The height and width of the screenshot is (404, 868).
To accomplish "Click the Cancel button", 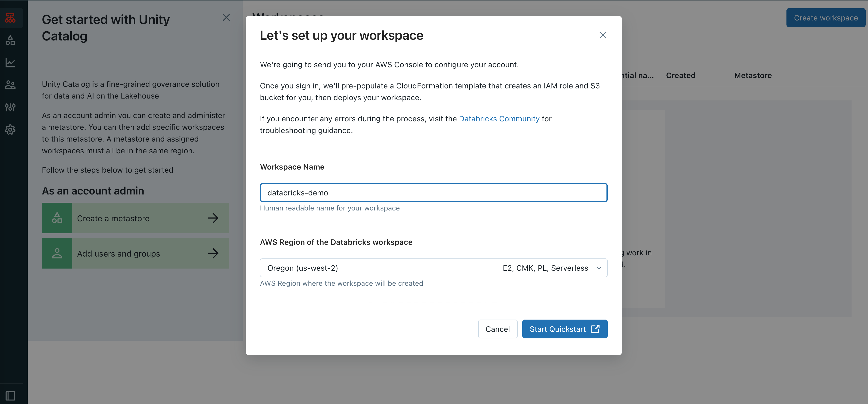I will pyautogui.click(x=498, y=329).
